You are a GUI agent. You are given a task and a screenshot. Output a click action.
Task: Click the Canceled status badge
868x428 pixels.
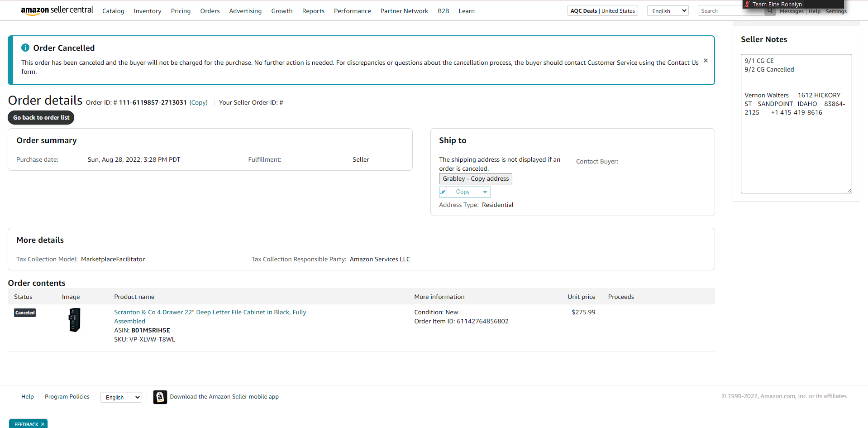pyautogui.click(x=25, y=313)
